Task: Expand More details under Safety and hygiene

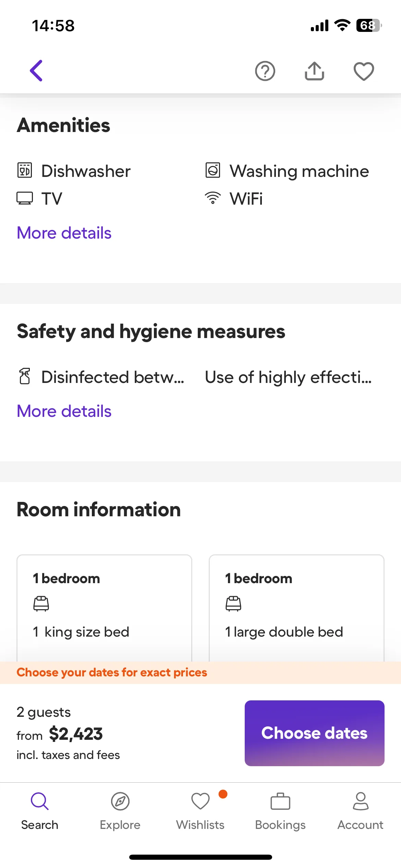Action: tap(64, 411)
